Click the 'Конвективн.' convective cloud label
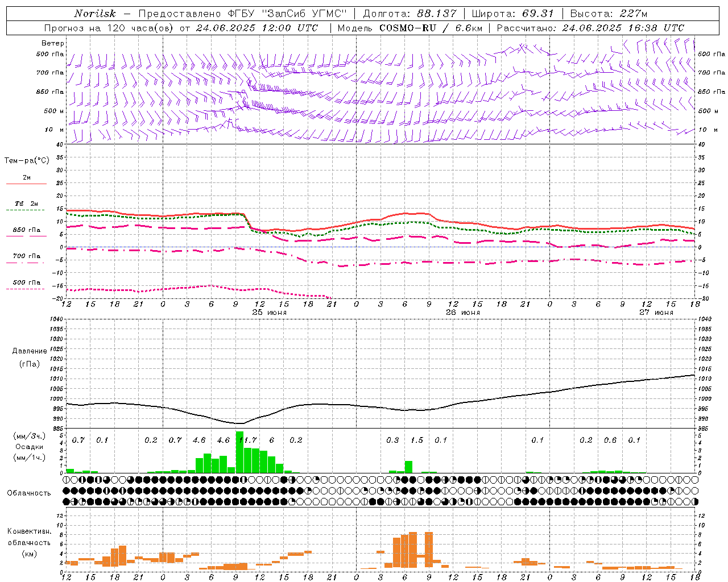This screenshot has width=728, height=582. click(29, 531)
